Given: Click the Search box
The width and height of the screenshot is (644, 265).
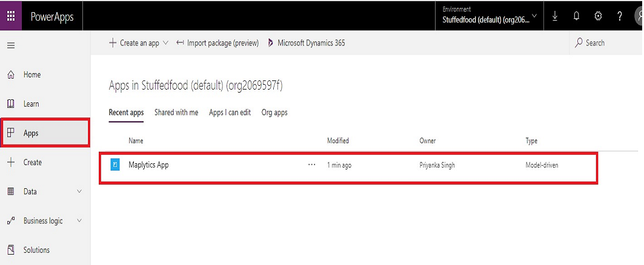Looking at the screenshot, I should tap(606, 43).
